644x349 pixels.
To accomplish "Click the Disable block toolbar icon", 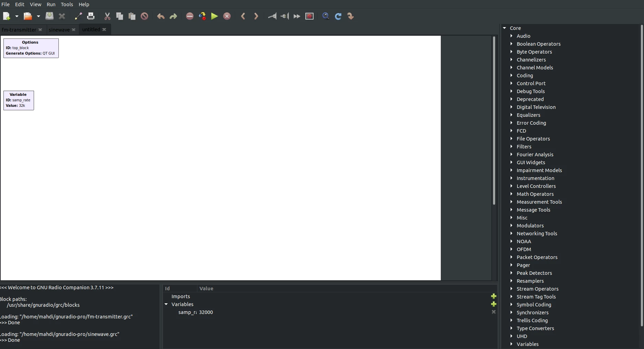I will click(x=285, y=16).
